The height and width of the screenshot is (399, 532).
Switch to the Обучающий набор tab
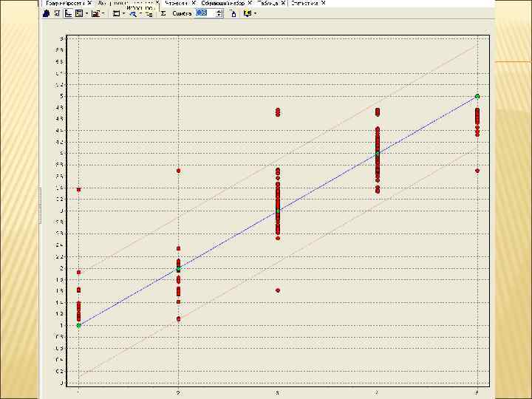coord(223,3)
